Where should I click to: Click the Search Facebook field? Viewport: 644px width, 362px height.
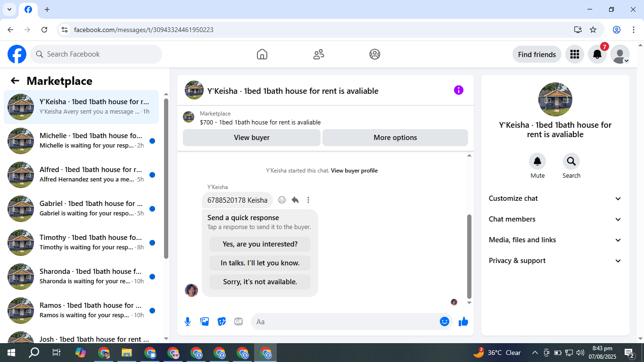96,54
